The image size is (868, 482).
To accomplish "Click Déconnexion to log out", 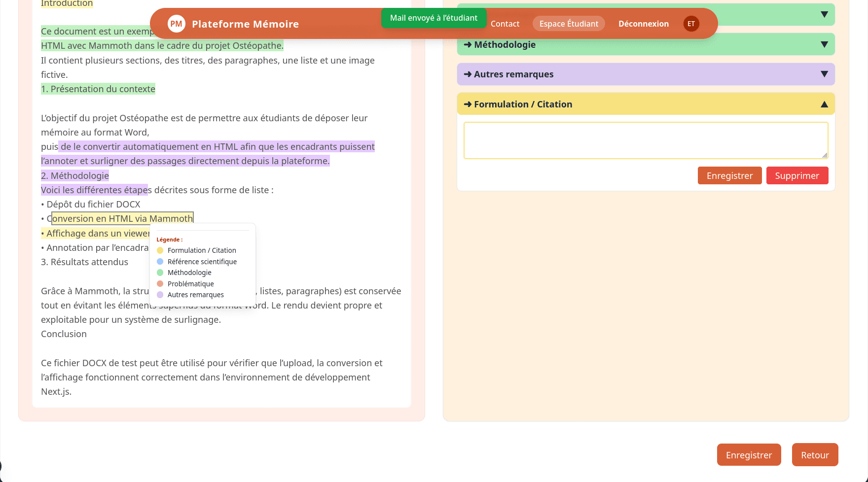I will (x=644, y=24).
